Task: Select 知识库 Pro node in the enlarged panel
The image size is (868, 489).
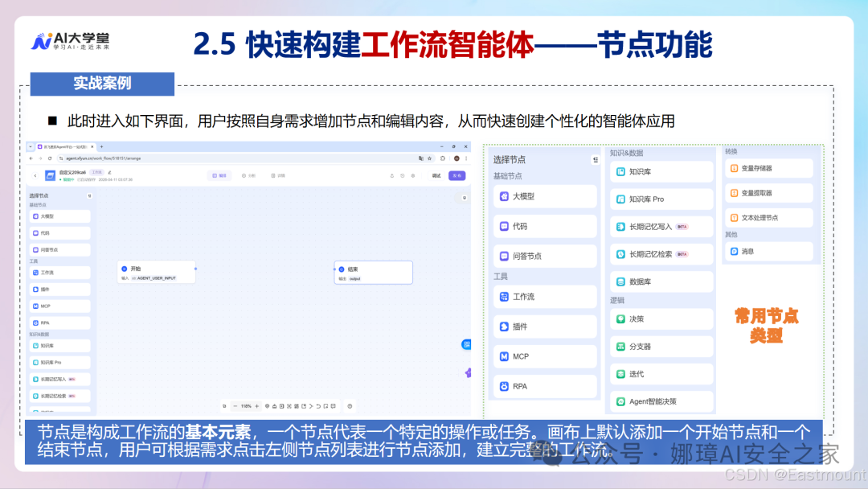Action: [x=662, y=199]
